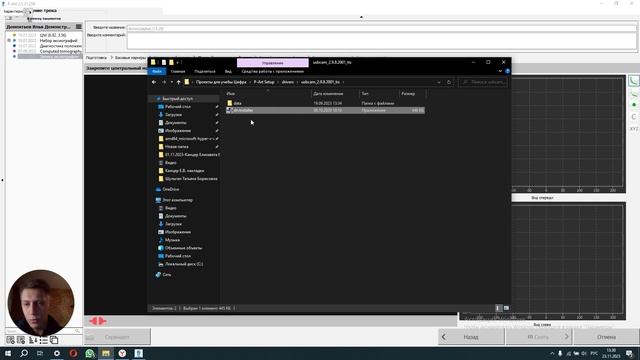This screenshot has width=640, height=360.
Task: Go back in Explorer navigation
Action: (x=154, y=82)
